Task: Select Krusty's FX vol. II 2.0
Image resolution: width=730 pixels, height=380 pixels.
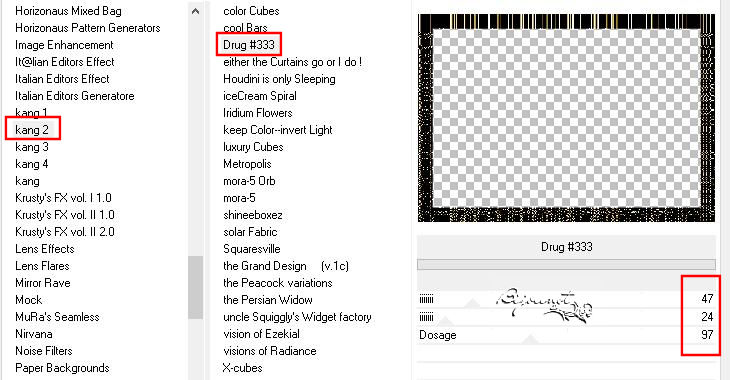Action: pos(65,232)
